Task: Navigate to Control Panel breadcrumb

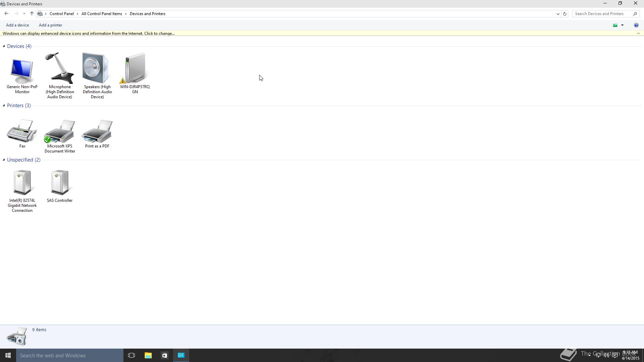Action: pos(62,14)
